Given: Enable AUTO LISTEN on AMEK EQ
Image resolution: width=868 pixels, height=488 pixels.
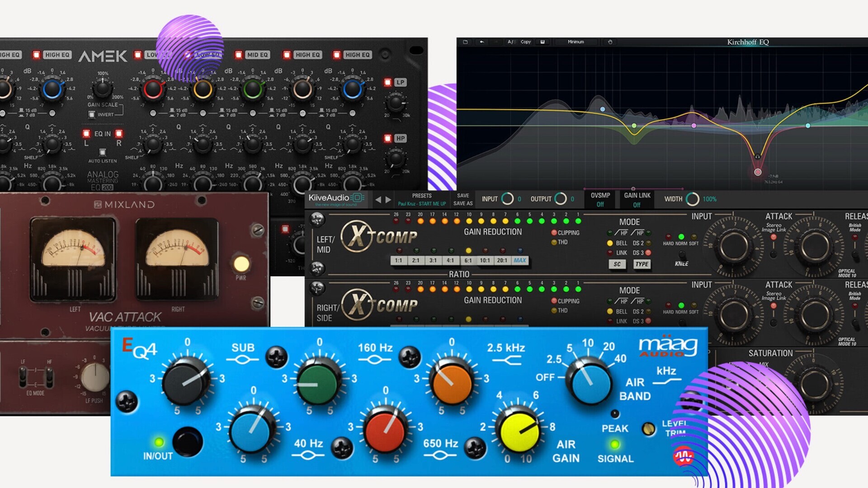Looking at the screenshot, I should (103, 152).
